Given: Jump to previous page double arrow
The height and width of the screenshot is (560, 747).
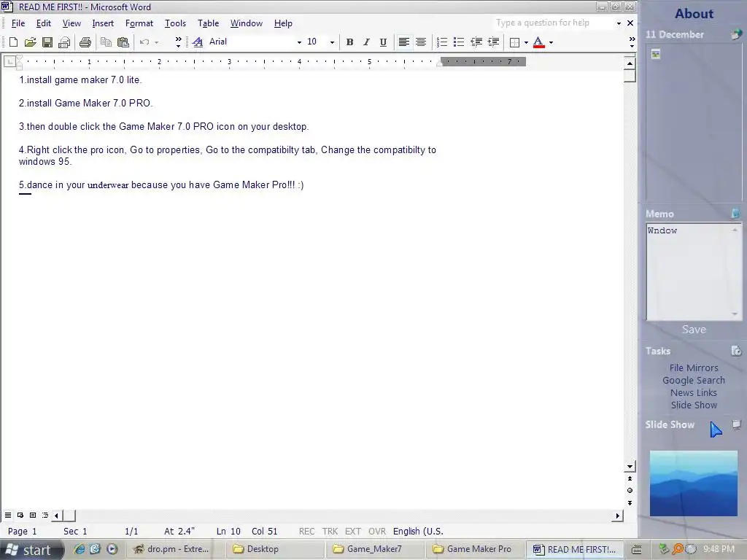Looking at the screenshot, I should (x=630, y=478).
